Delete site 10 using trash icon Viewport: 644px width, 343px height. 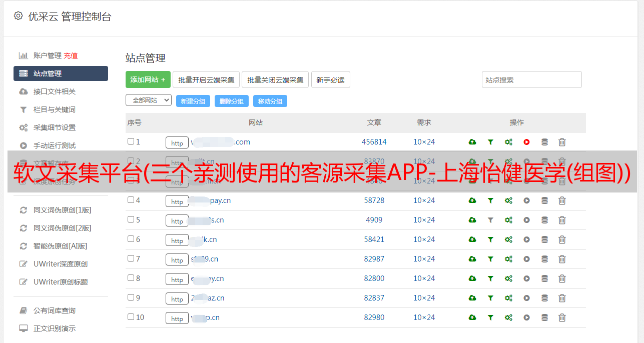tap(562, 317)
